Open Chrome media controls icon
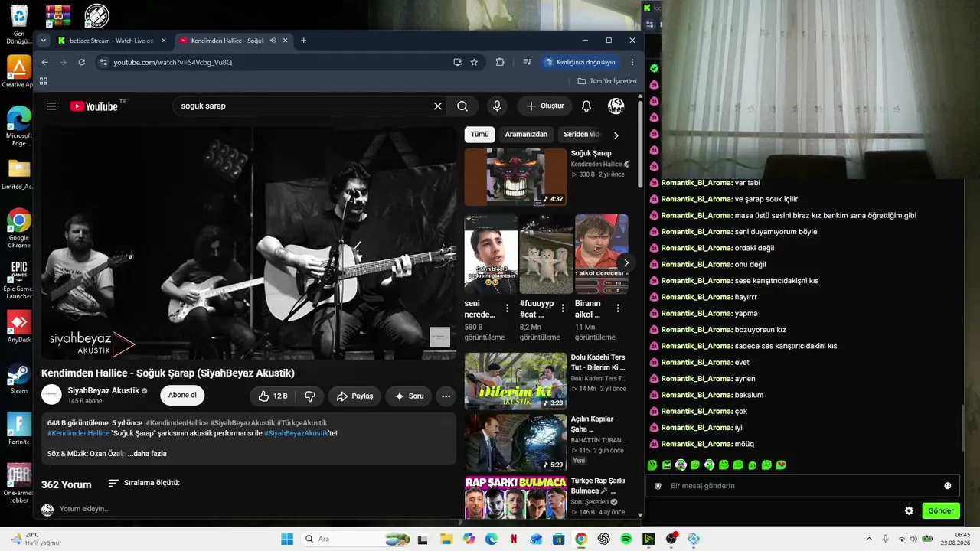The height and width of the screenshot is (551, 980). point(527,62)
